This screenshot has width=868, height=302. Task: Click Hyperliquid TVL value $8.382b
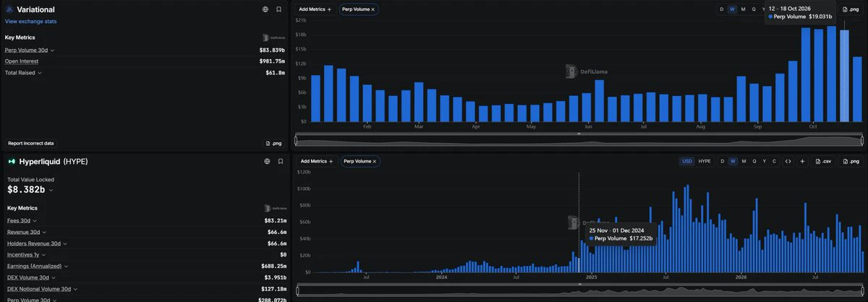26,190
